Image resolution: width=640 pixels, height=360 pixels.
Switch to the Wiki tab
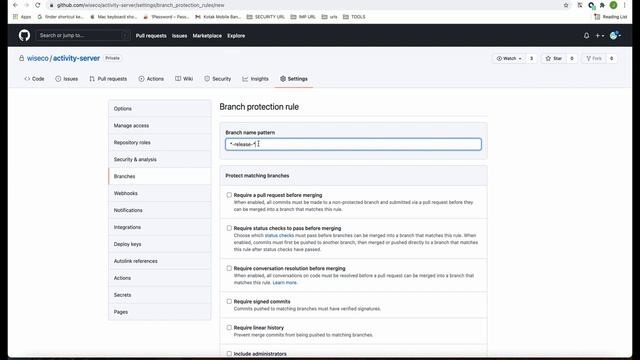click(184, 79)
